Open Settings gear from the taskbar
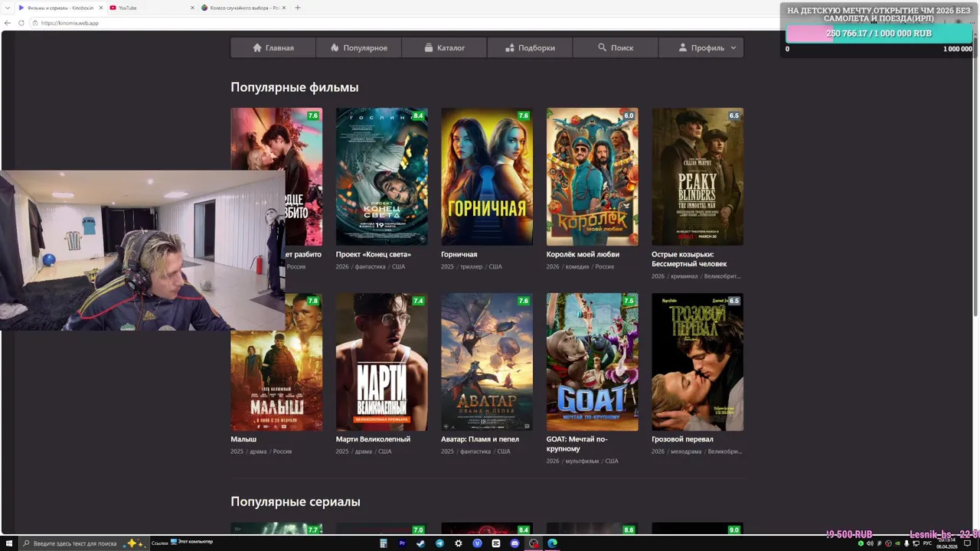Viewport: 980px width, 551px height. (459, 543)
